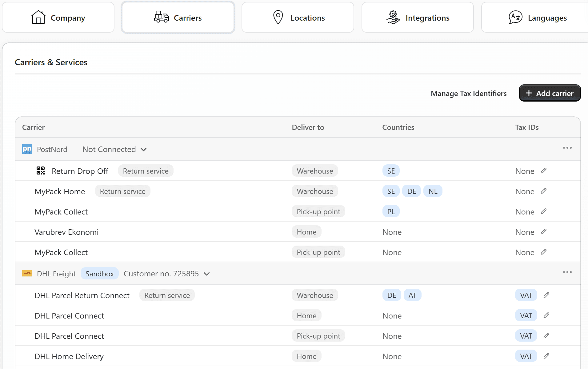Edit Tax ID for Return Drop Off row

pos(544,170)
